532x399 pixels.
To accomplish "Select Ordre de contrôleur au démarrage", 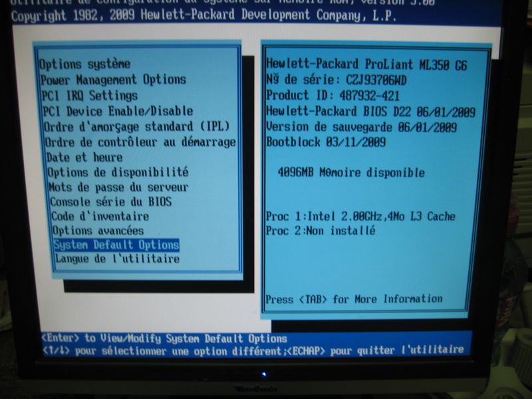I will point(140,142).
